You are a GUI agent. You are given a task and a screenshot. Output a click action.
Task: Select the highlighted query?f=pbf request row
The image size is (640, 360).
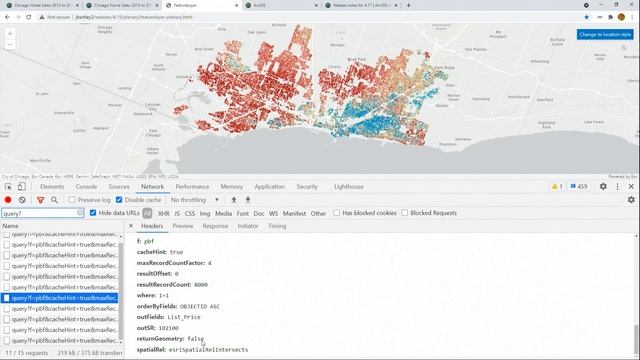[60, 298]
